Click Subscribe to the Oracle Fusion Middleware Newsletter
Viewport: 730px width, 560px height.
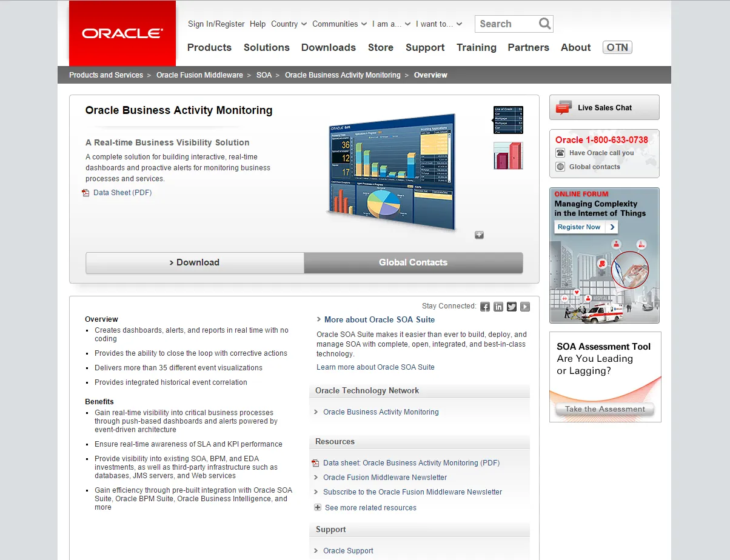pos(413,492)
